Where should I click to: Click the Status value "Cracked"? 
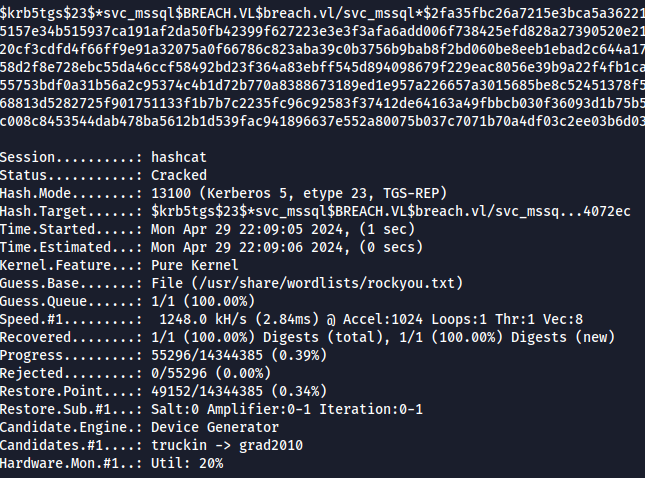coord(180,175)
